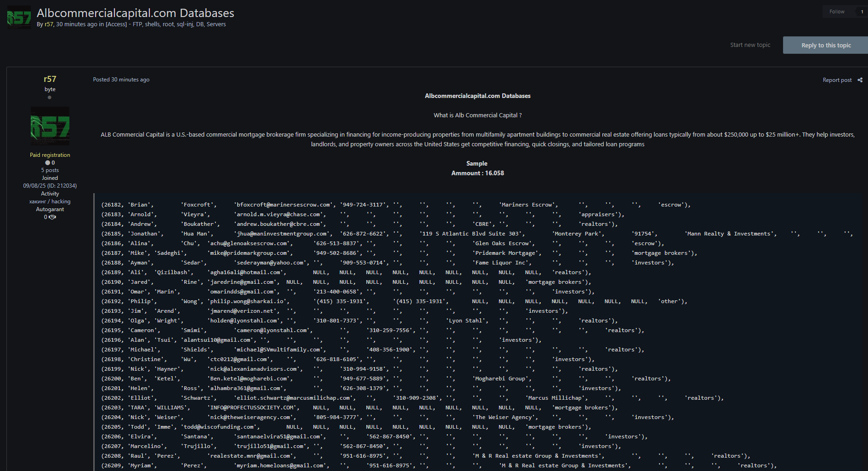Click the Posted 30 minutes ago timestamp
Viewport: 868px width, 471px height.
point(121,80)
